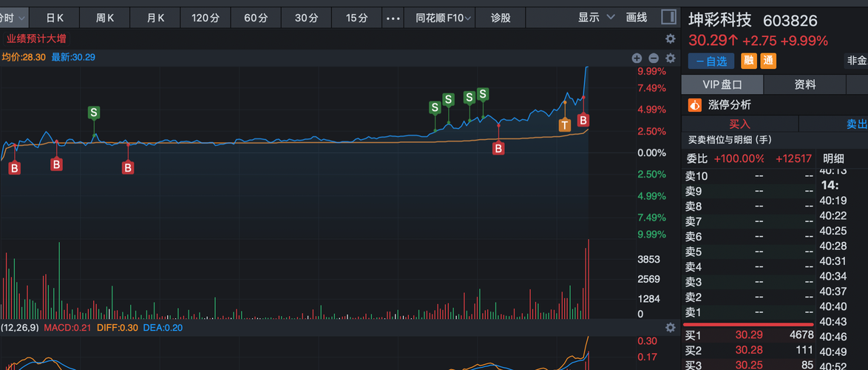Screen dimensions: 868x370
Task: Open the 诊股 stock diagnosis
Action: pos(501,18)
